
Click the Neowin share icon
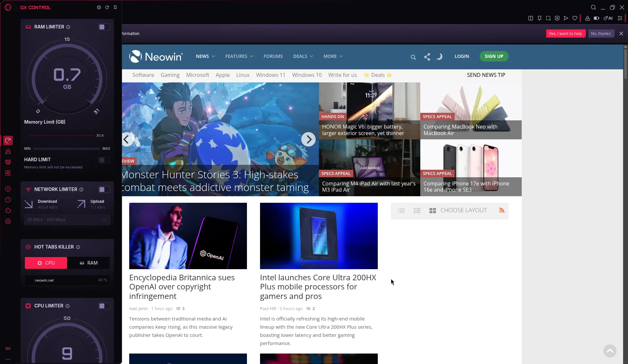[x=427, y=57]
